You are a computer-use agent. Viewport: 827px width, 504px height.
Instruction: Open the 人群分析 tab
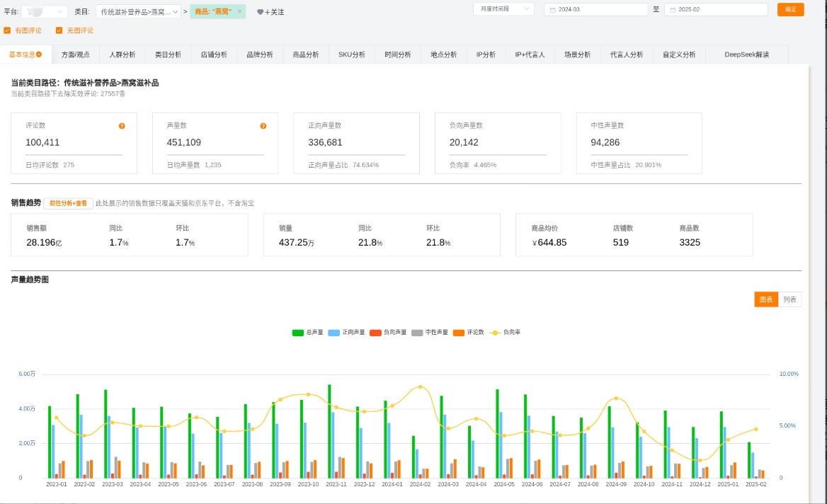tap(122, 55)
